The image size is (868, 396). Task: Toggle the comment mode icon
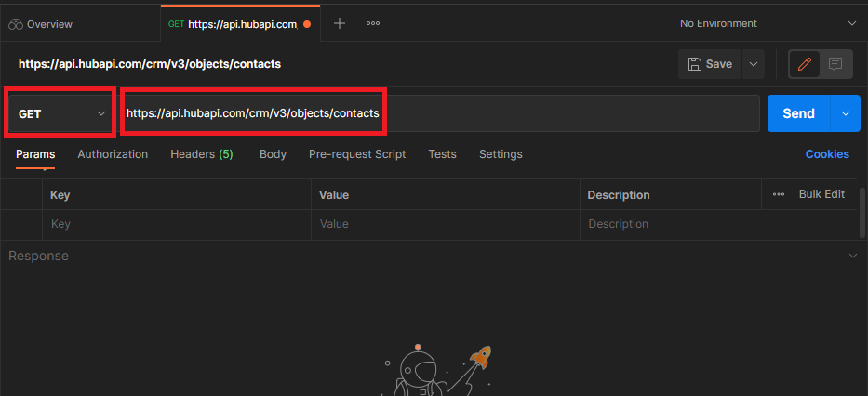coord(835,64)
